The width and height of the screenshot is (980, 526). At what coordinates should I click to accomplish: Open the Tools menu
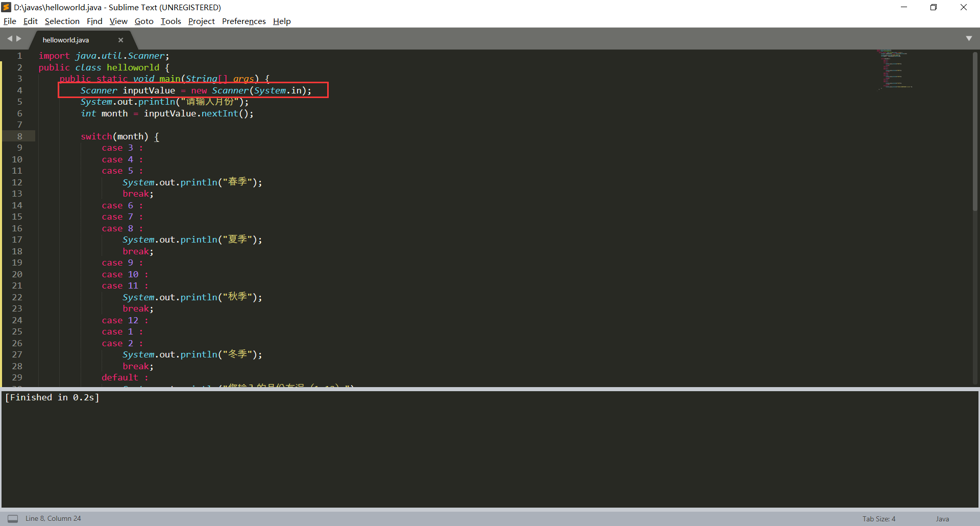pyautogui.click(x=170, y=21)
